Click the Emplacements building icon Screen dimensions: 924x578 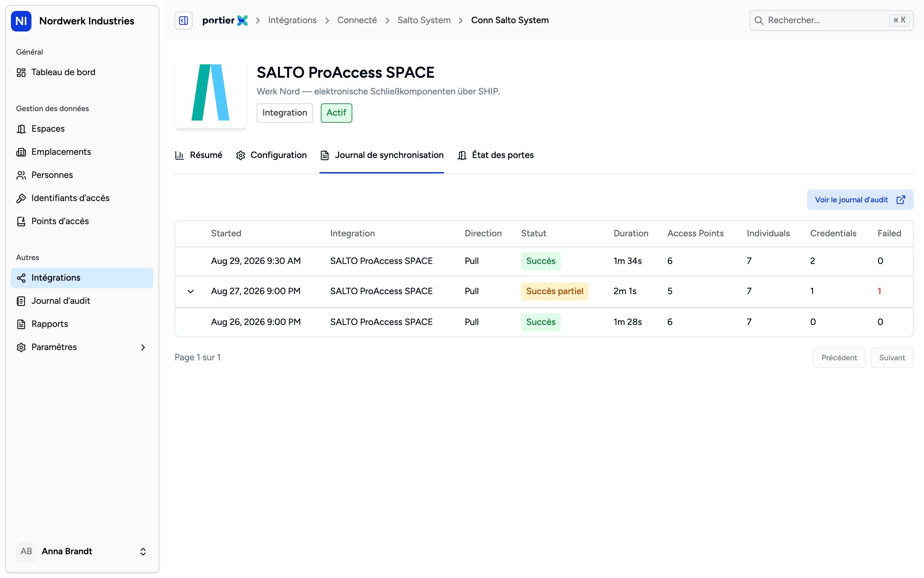[x=21, y=152]
